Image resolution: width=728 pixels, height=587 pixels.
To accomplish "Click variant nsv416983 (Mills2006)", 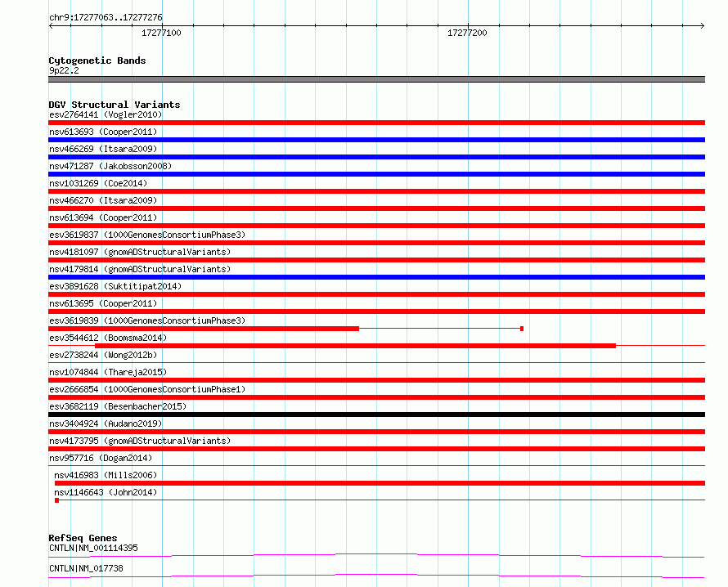I will (106, 475).
